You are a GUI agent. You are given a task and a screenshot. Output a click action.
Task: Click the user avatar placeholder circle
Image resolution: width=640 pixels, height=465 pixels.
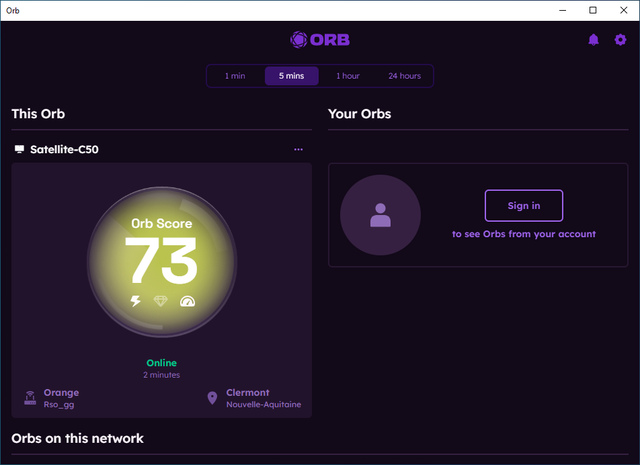380,215
